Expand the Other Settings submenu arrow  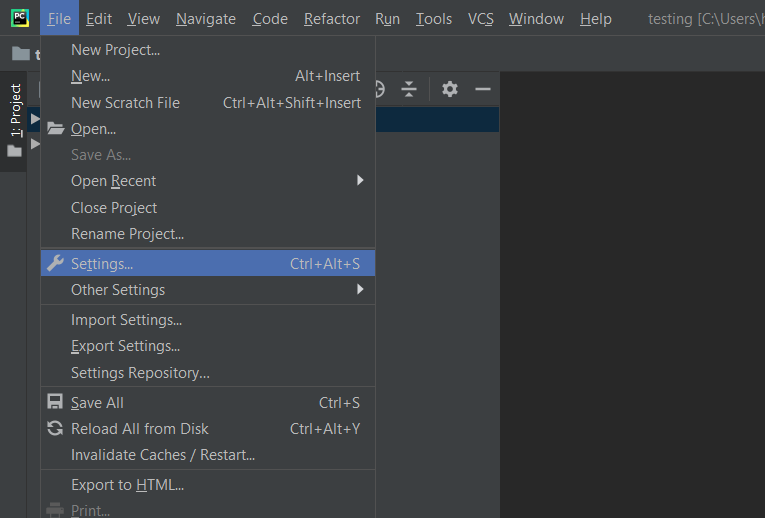click(x=360, y=290)
